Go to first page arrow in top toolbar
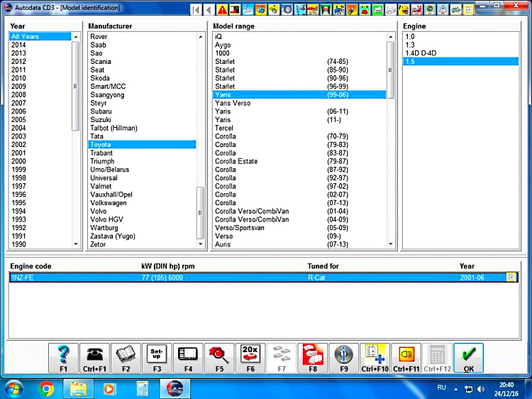 pos(196,10)
